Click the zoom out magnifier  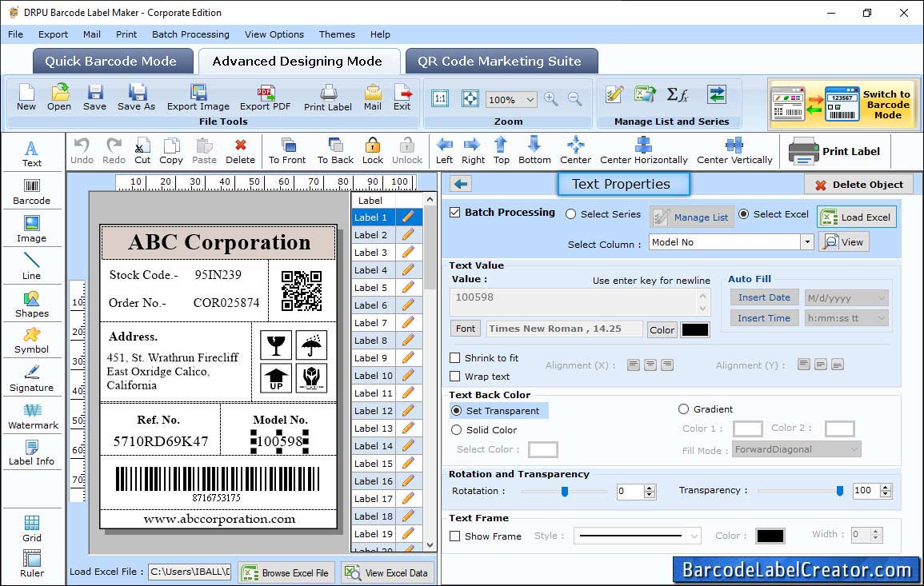coord(574,99)
